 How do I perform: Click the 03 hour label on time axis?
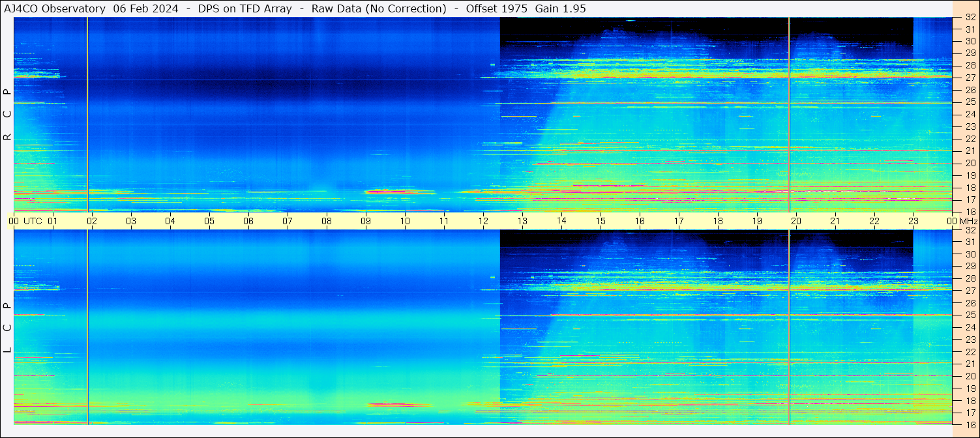pyautogui.click(x=131, y=221)
